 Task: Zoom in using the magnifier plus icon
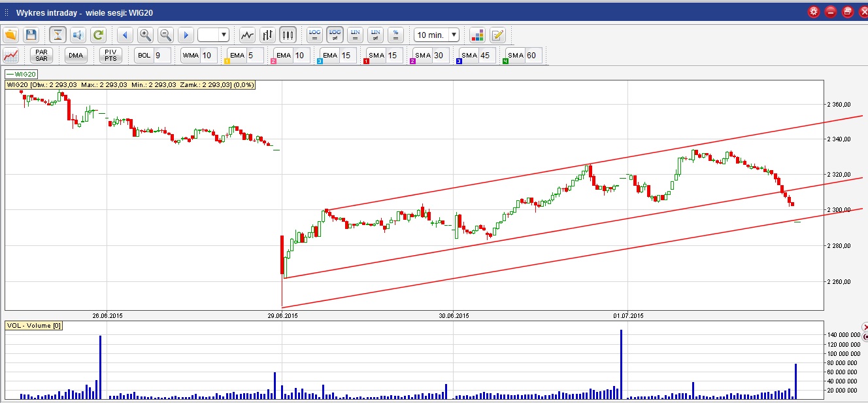[x=145, y=35]
